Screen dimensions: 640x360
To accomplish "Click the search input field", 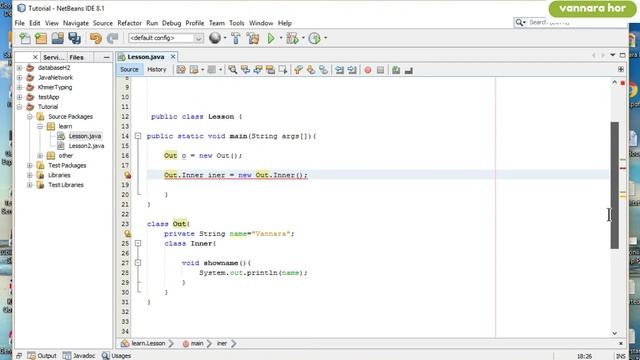I will tap(577, 22).
